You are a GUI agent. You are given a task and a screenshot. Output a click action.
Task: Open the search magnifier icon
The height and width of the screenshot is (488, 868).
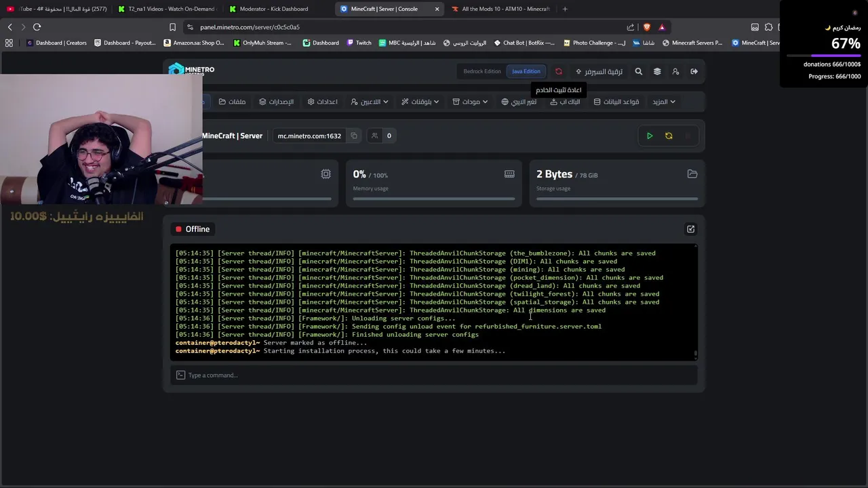tap(639, 71)
